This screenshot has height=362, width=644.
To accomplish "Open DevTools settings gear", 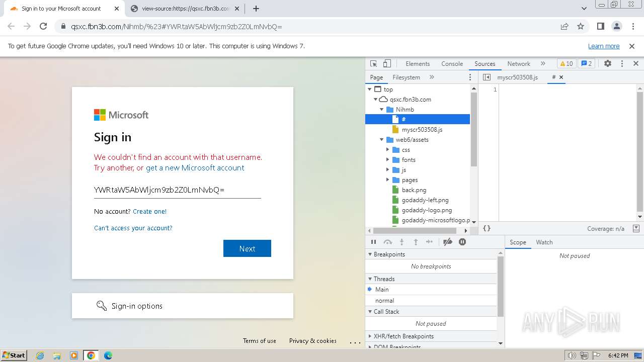I will [608, 64].
